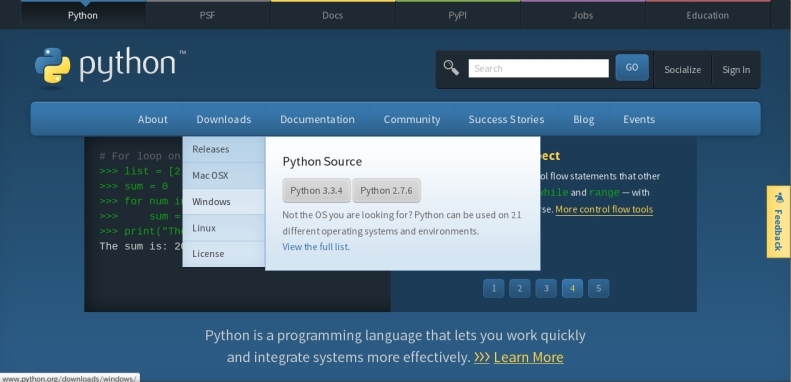Switch to the PyPI top tab
The width and height of the screenshot is (791, 382).
[458, 15]
